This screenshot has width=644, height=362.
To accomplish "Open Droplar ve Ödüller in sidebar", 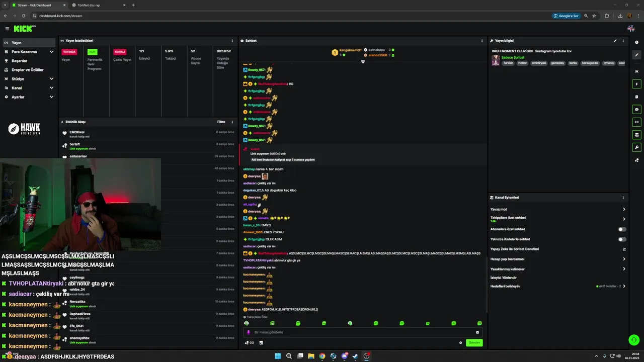I will pyautogui.click(x=29, y=70).
